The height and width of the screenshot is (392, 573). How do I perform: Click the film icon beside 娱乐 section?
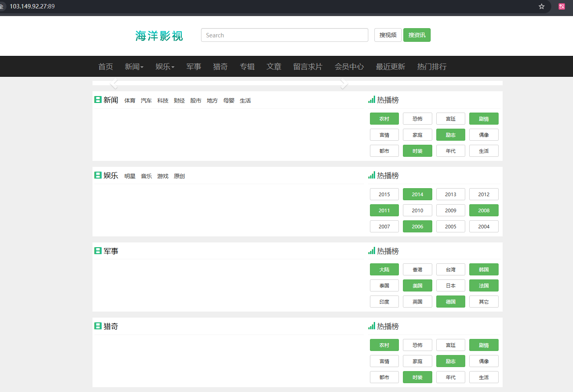pos(98,175)
